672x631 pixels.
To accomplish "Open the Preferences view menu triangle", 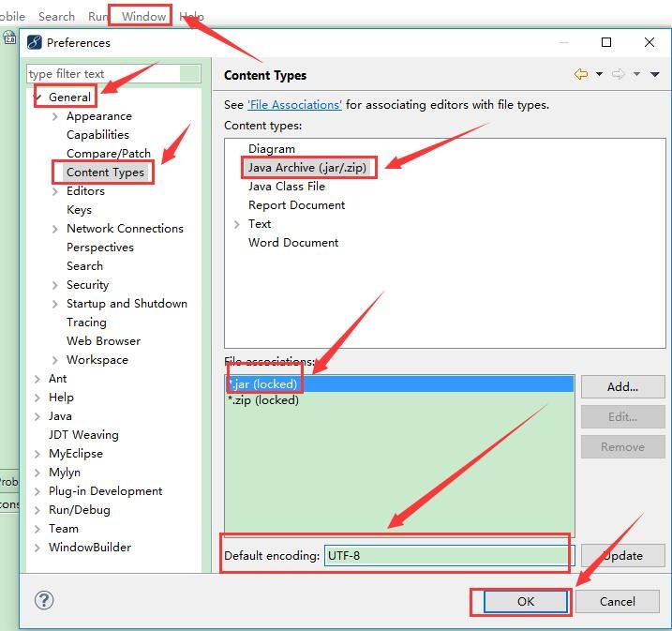I will pos(654,74).
